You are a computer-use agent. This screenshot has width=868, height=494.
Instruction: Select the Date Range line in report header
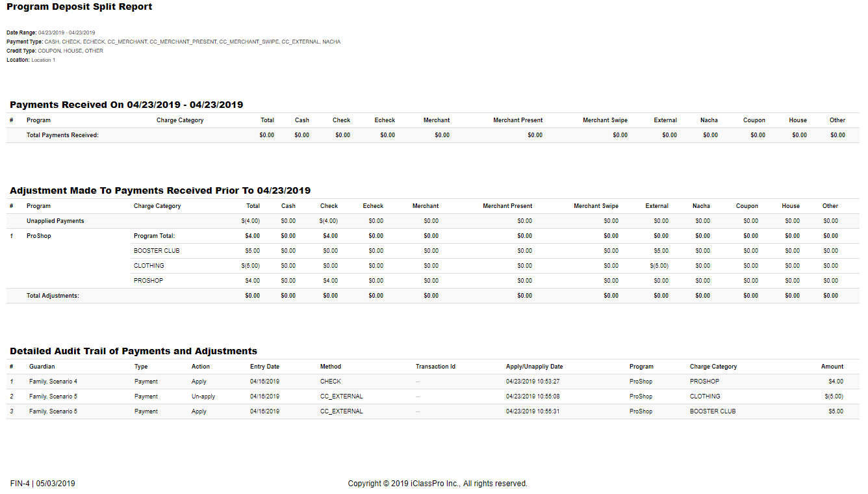(51, 32)
